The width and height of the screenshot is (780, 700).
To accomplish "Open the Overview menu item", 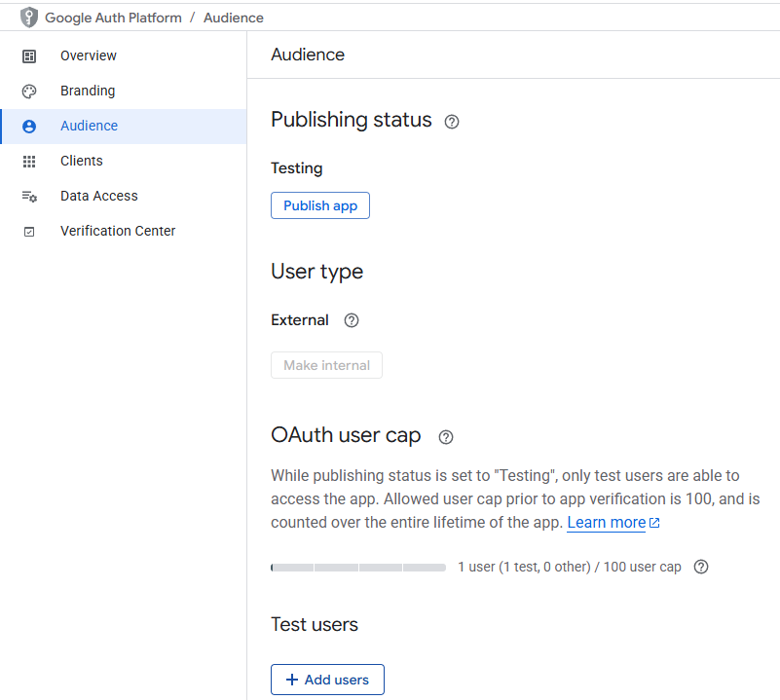I will 124,55.
